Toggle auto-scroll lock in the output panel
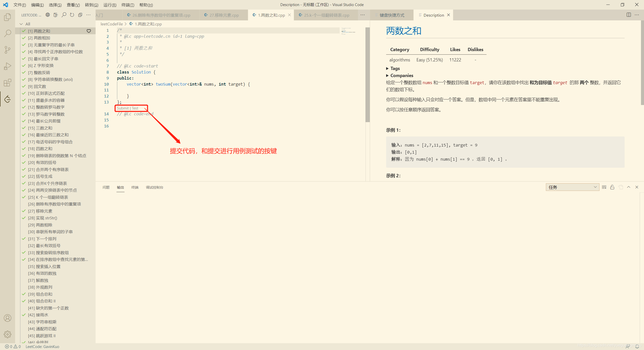 pos(612,187)
